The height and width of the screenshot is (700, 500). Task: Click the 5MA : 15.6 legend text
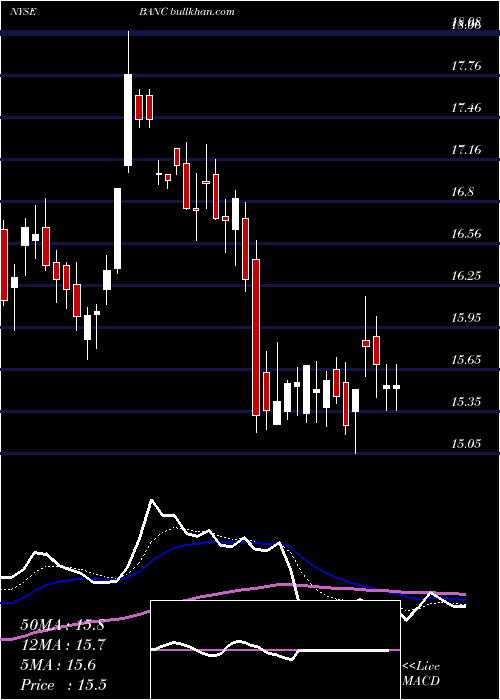point(58,665)
